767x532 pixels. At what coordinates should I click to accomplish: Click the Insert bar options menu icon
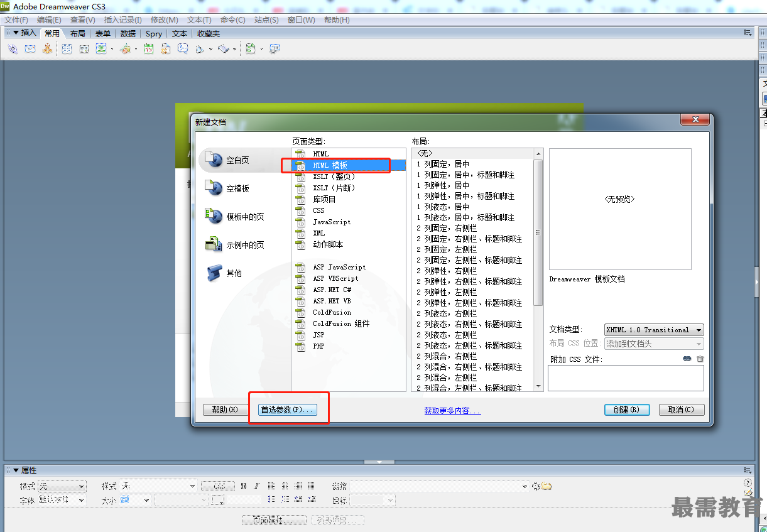(x=748, y=33)
